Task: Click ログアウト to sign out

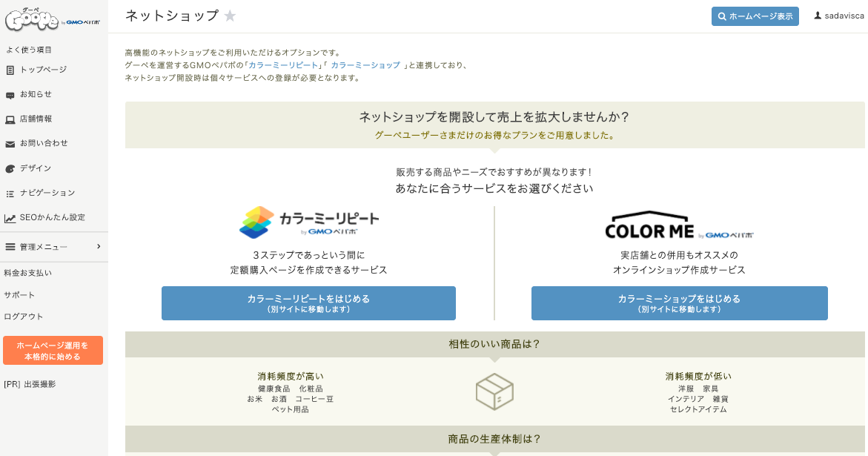Action: coord(23,317)
